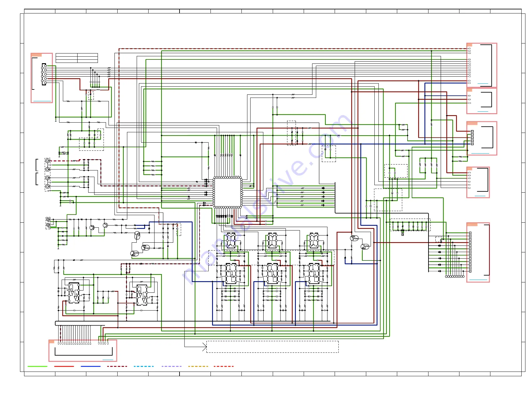
Task: Select the upper-right op-amp IC of the amplifier stage
Action: click(x=314, y=241)
